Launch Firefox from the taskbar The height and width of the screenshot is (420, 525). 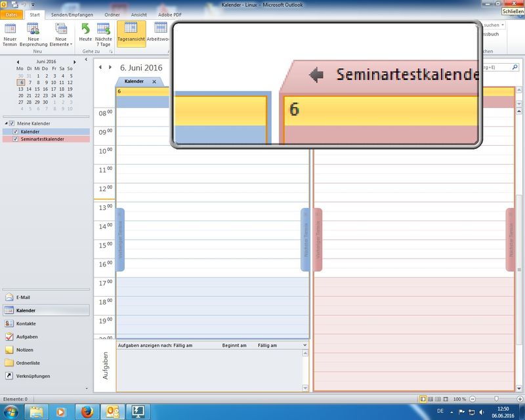click(x=86, y=411)
